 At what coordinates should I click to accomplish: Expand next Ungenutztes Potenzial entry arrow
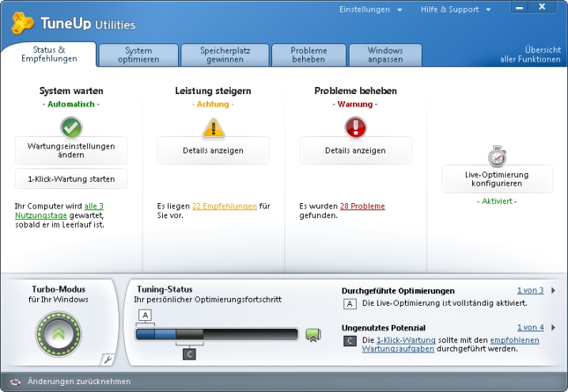553,327
